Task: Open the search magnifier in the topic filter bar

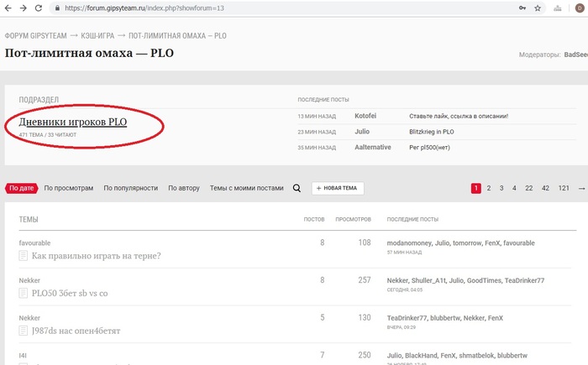Action: point(297,188)
